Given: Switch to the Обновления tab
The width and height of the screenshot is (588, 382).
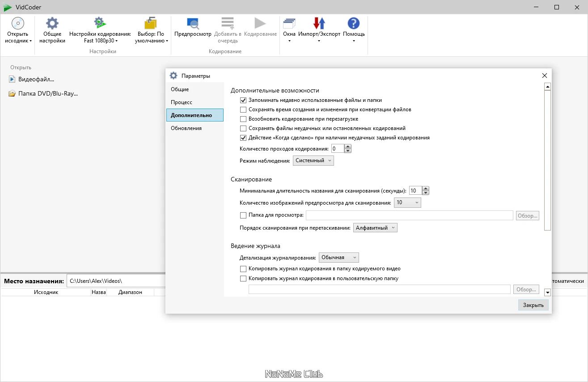Looking at the screenshot, I should 195,128.
